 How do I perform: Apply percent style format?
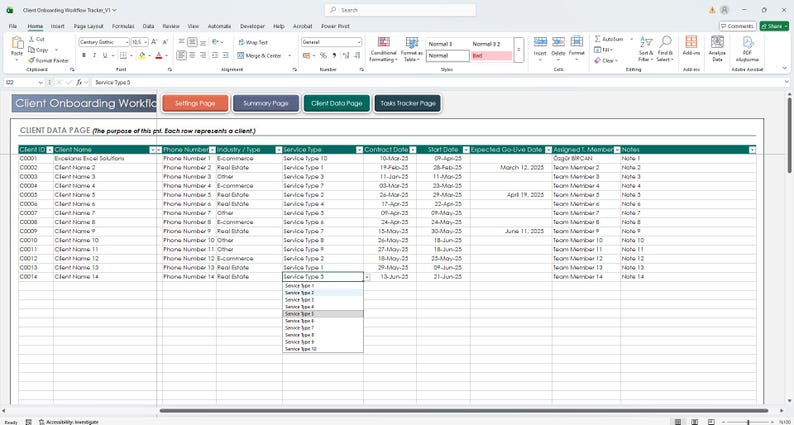(323, 55)
